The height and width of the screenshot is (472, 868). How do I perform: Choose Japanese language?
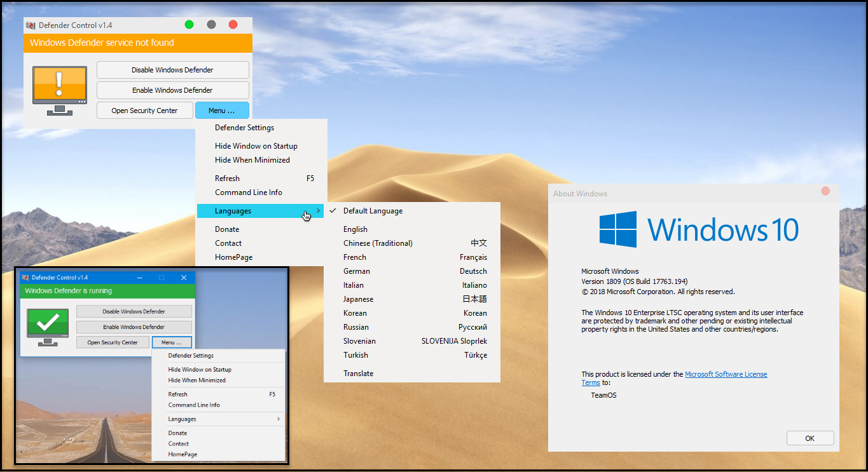412,299
